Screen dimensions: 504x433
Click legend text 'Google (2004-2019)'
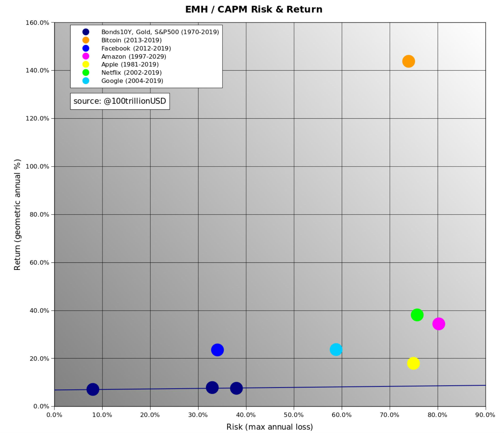coord(132,81)
